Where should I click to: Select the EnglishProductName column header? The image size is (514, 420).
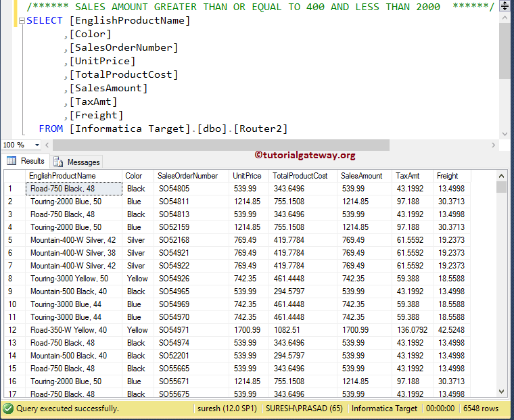(x=62, y=176)
